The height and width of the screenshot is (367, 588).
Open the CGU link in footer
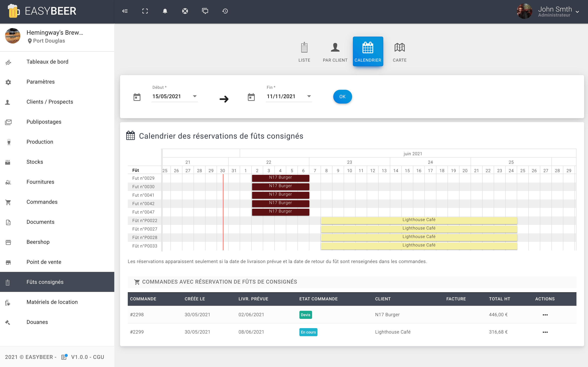(x=99, y=357)
